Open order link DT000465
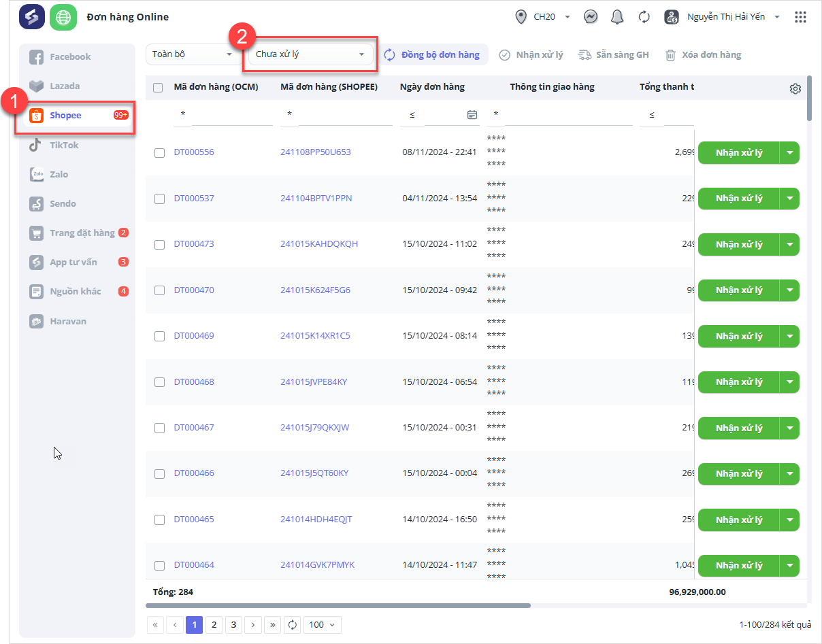Viewport: 822px width, 644px height. pyautogui.click(x=194, y=520)
